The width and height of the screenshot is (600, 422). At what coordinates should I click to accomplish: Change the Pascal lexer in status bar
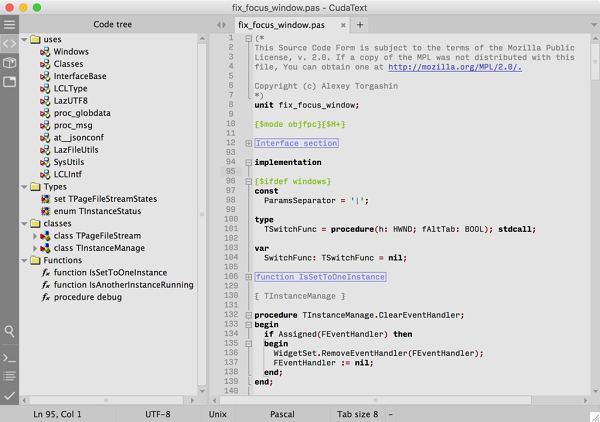coord(282,414)
